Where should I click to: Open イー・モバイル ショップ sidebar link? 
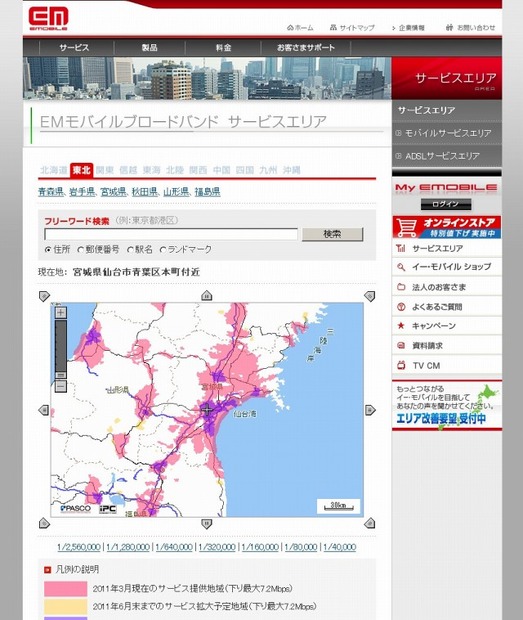coord(447,267)
